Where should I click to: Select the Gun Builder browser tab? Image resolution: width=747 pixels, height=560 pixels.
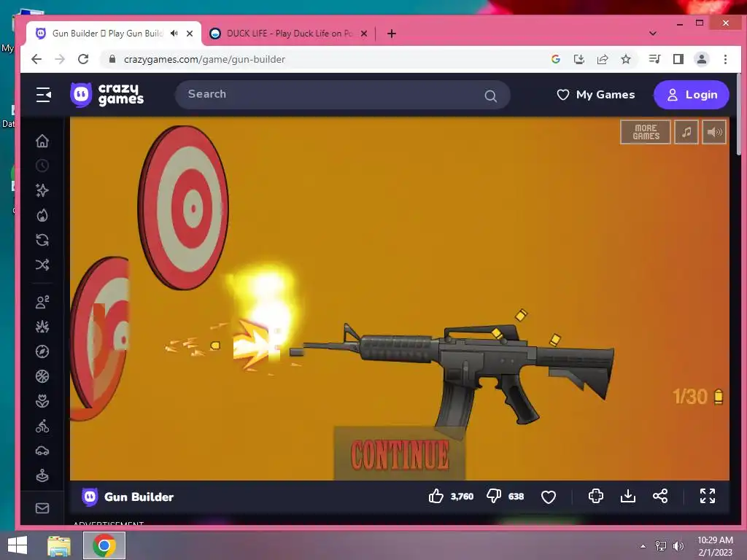tap(107, 34)
